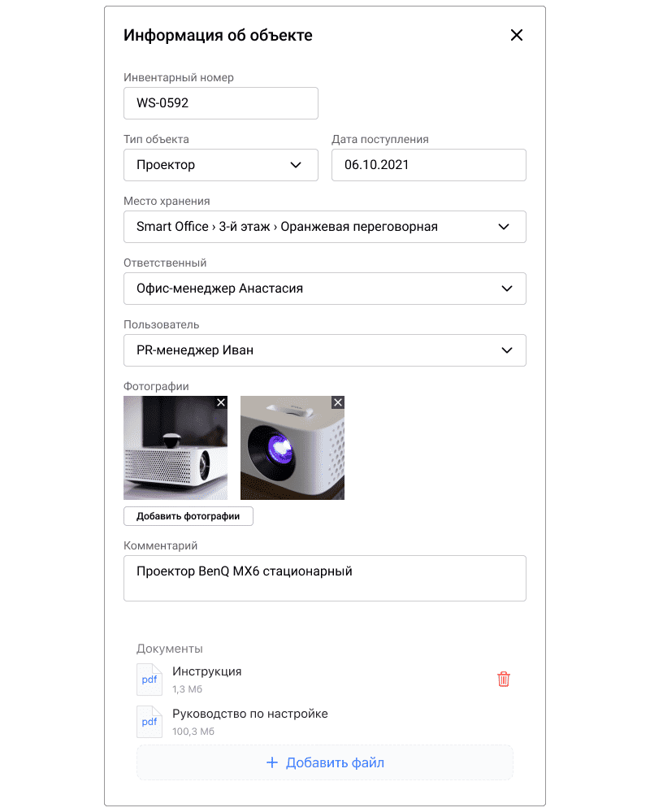
Task: Click the pdf icon of Руководство по настройке
Action: [x=149, y=722]
